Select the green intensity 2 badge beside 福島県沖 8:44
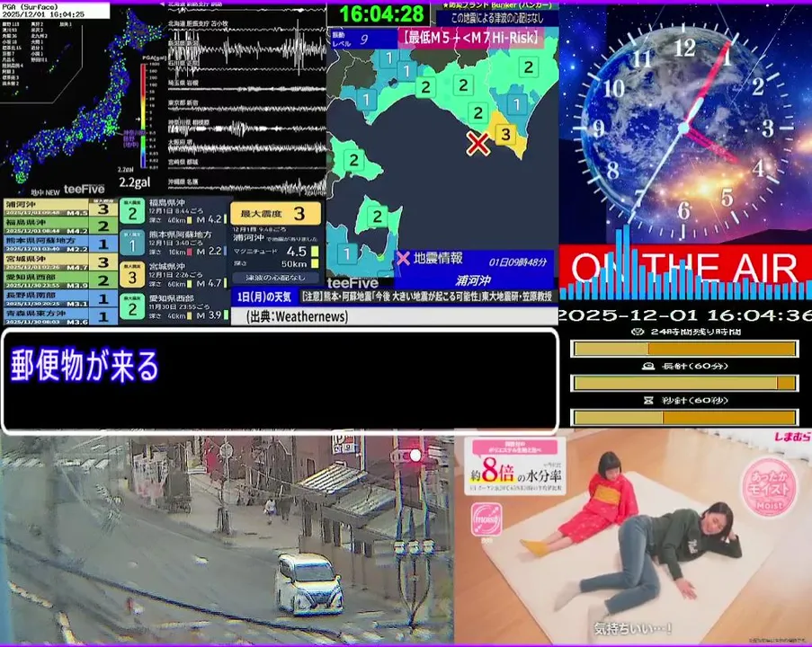The height and width of the screenshot is (647, 812). [132, 210]
